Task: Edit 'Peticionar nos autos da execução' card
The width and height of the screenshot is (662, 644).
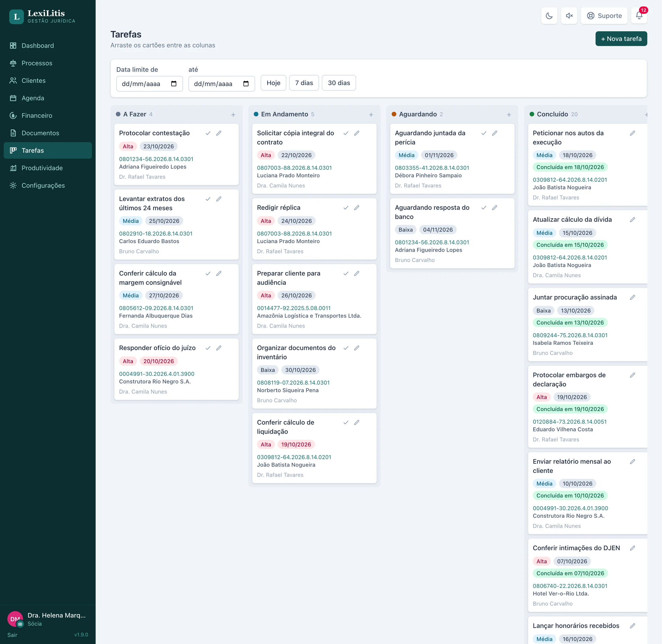Action: (x=632, y=133)
